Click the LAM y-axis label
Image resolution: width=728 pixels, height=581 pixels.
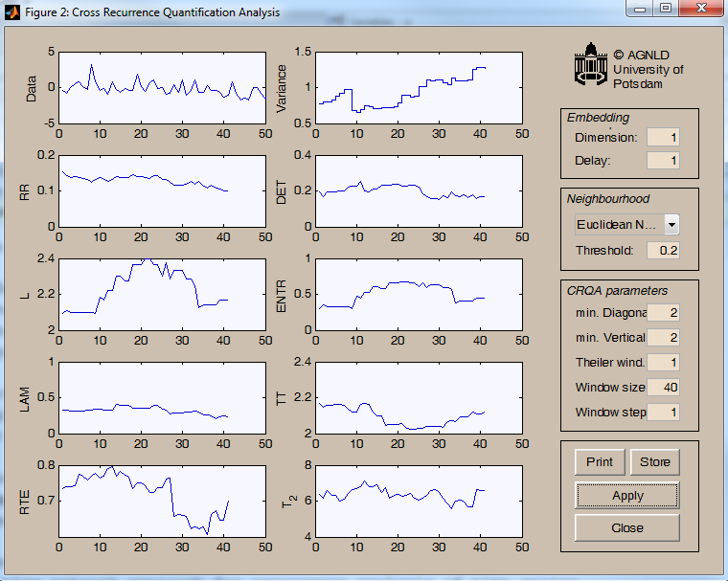click(x=25, y=399)
